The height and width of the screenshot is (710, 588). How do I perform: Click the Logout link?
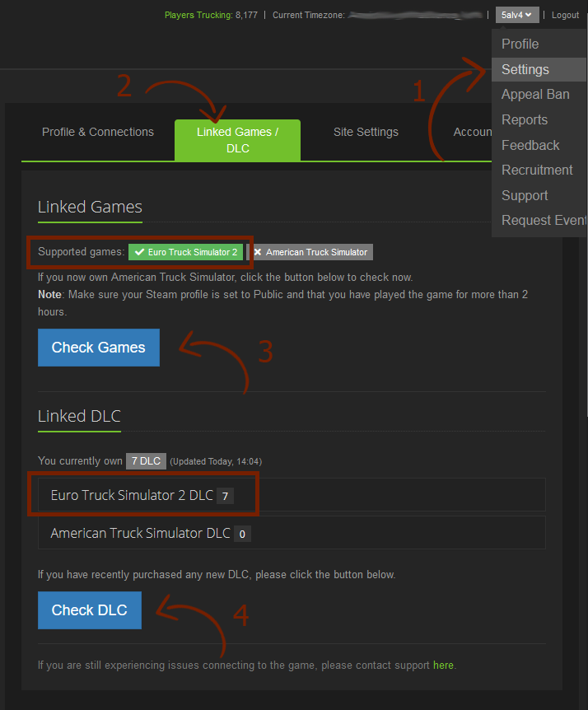click(x=565, y=15)
